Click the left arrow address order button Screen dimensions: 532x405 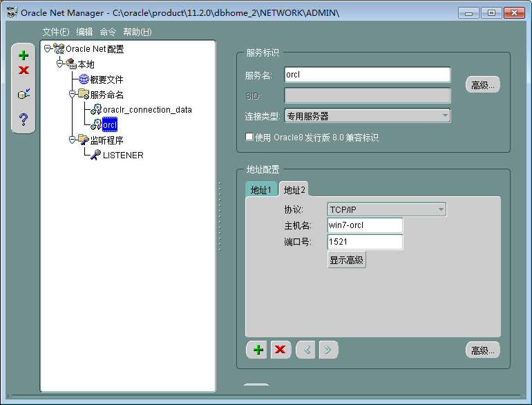pyautogui.click(x=305, y=350)
